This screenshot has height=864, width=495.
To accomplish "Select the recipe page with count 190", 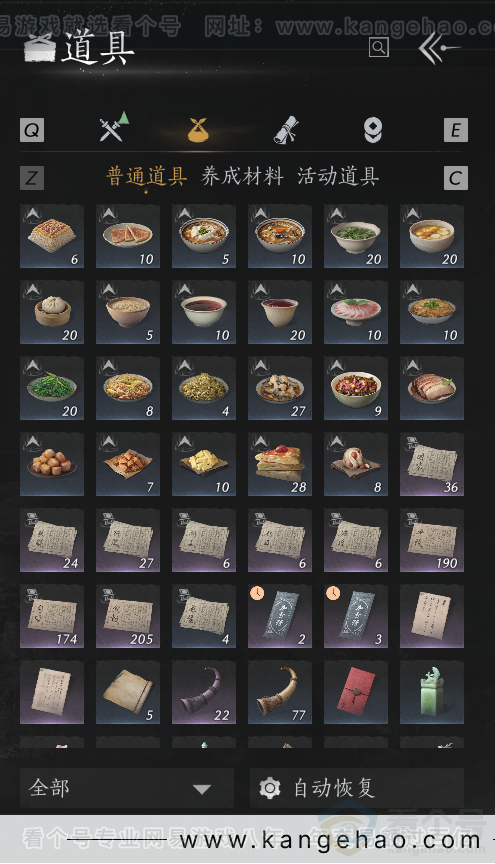I will click(x=432, y=541).
